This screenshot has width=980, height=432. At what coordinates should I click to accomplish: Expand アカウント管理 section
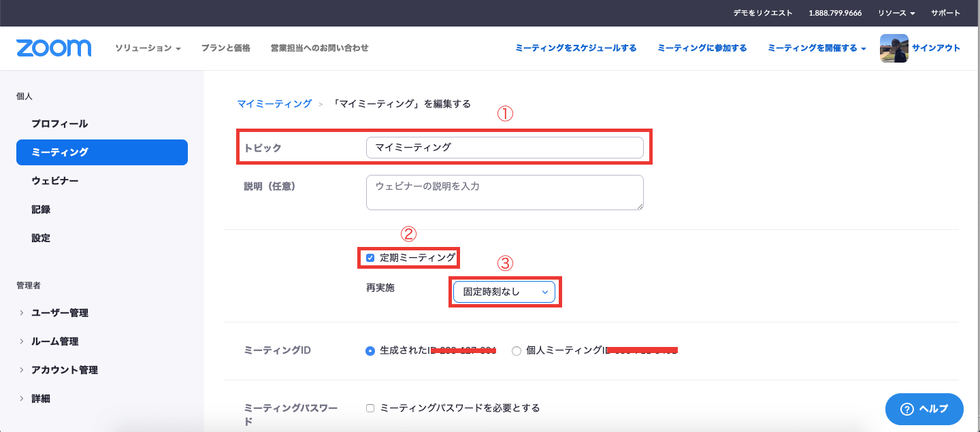point(65,370)
